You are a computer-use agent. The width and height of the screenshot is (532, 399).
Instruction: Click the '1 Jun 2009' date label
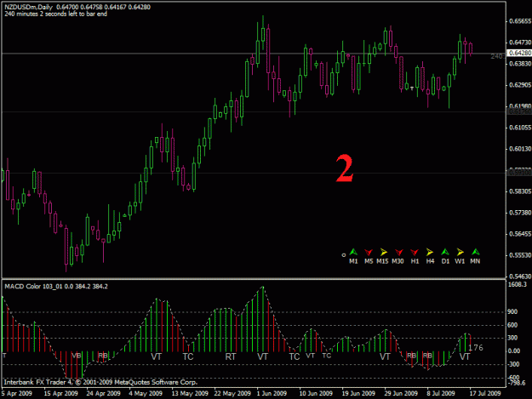pos(272,393)
